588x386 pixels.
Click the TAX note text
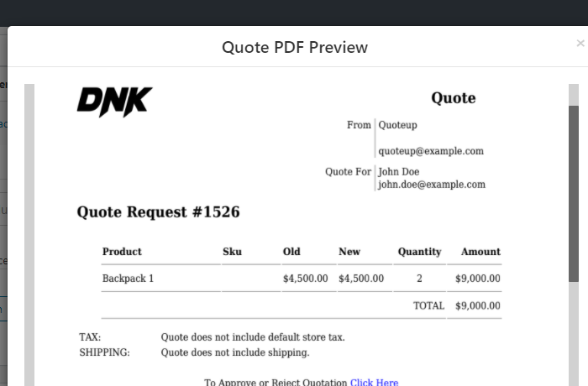coord(253,337)
